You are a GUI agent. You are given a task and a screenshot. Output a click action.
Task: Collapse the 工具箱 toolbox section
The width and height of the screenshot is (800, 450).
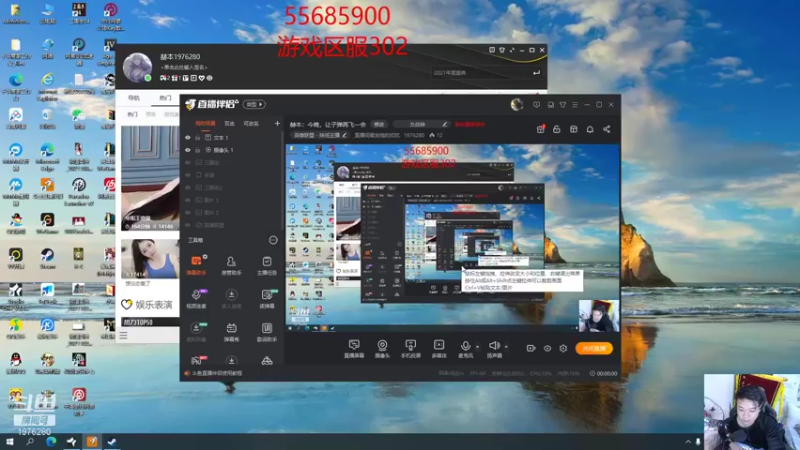273,240
